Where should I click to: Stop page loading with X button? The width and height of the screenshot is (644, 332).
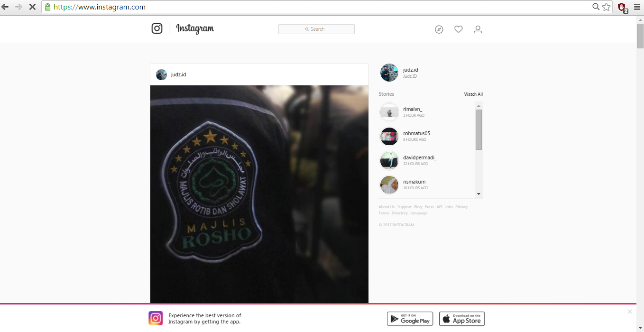tap(33, 7)
